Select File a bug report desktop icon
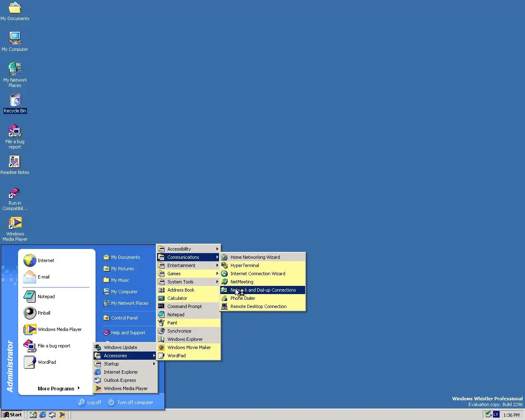The image size is (525, 420). click(x=15, y=137)
